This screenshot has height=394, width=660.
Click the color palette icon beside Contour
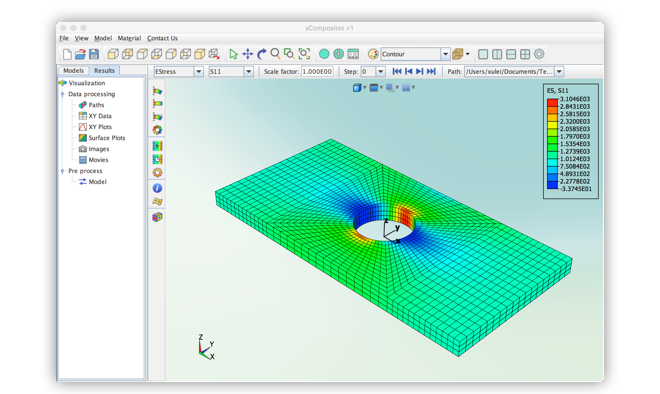tap(373, 54)
